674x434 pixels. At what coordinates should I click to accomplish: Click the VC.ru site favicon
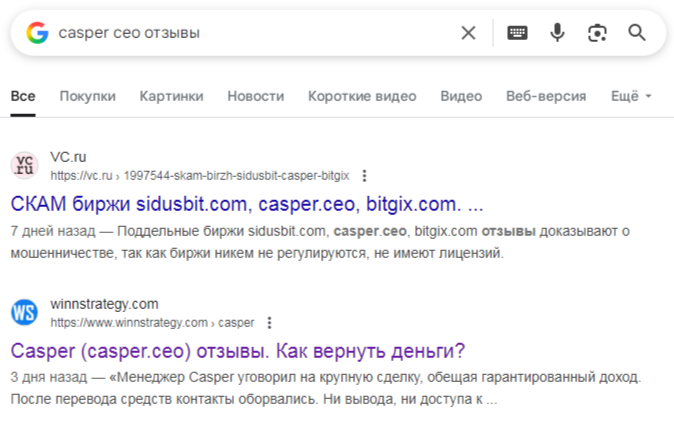pyautogui.click(x=25, y=165)
